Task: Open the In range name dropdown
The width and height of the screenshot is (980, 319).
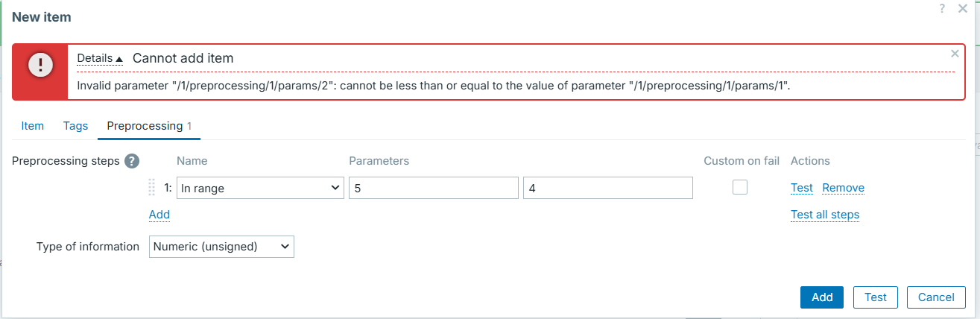Action: pyautogui.click(x=260, y=189)
